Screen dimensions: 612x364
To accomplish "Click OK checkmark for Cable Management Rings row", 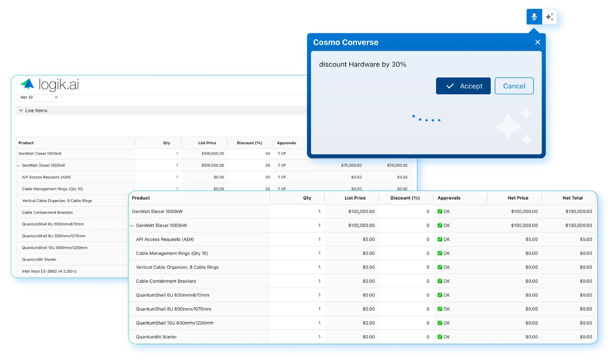I will pos(440,253).
